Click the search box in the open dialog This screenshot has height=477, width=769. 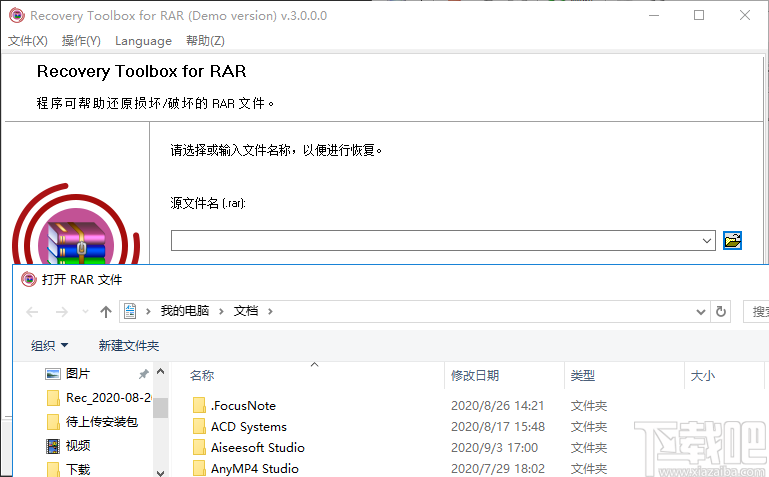click(756, 312)
